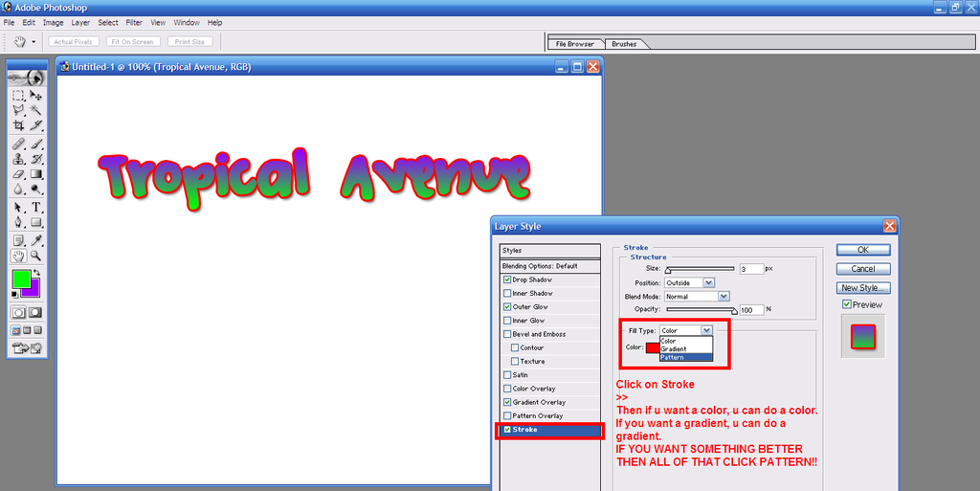Image resolution: width=980 pixels, height=491 pixels.
Task: Click the red stroke Color swatch
Action: [x=653, y=348]
